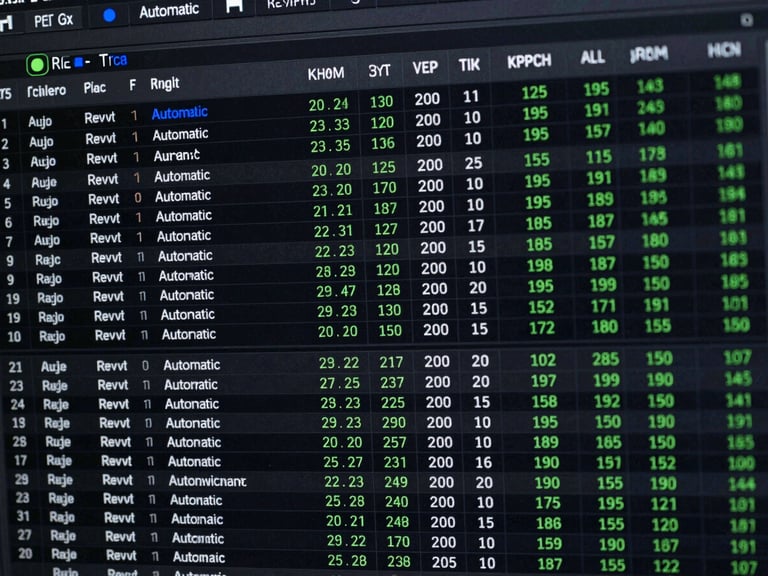Image resolution: width=768 pixels, height=576 pixels.
Task: Click the KHOM value 27.25
Action: (x=339, y=383)
